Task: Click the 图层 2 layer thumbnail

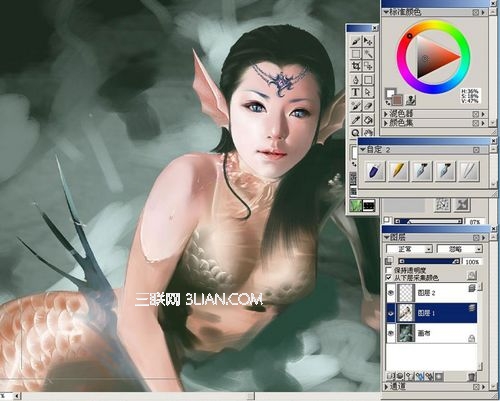Action: coord(406,293)
